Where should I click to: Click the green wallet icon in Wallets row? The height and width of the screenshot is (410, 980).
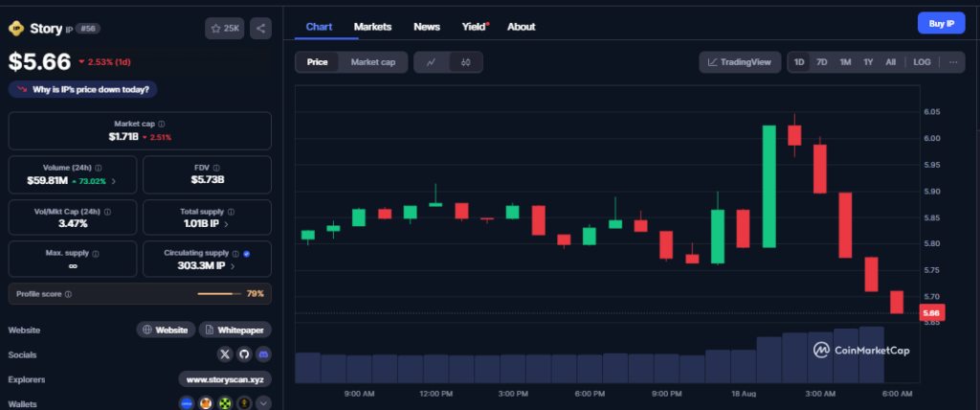[225, 403]
